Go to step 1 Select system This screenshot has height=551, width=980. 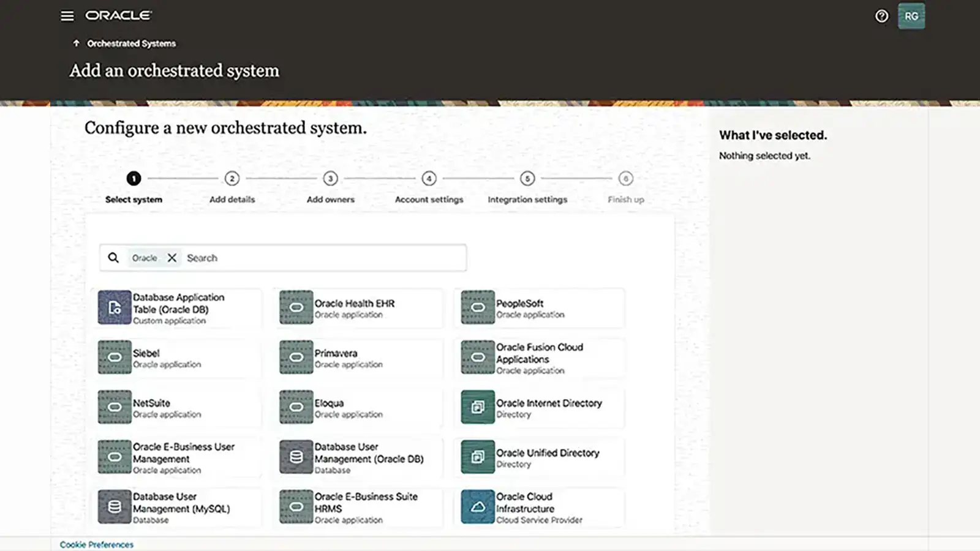(134, 178)
